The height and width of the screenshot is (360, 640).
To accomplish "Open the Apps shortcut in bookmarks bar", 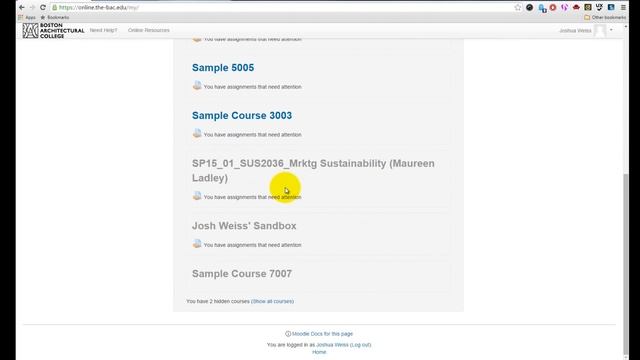I will click(27, 18).
